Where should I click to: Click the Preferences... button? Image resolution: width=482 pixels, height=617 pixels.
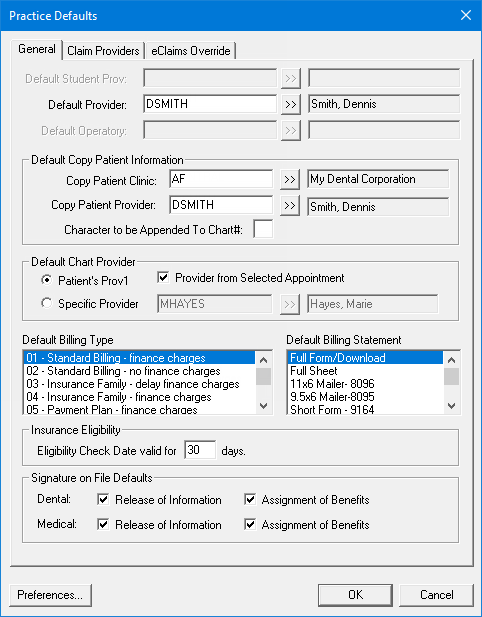(x=50, y=595)
